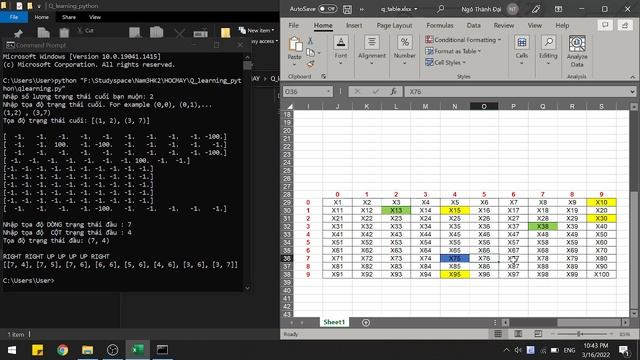Click the Cut scissors icon in Excel

[310, 40]
